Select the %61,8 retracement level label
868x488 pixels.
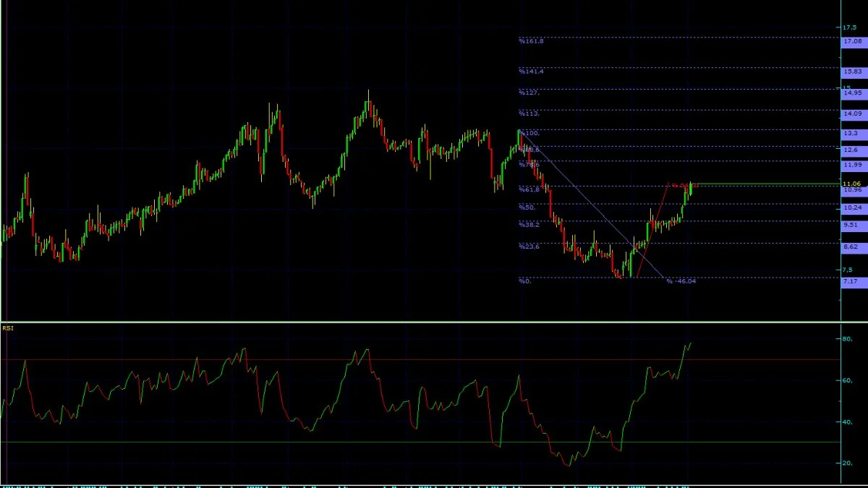tap(529, 189)
